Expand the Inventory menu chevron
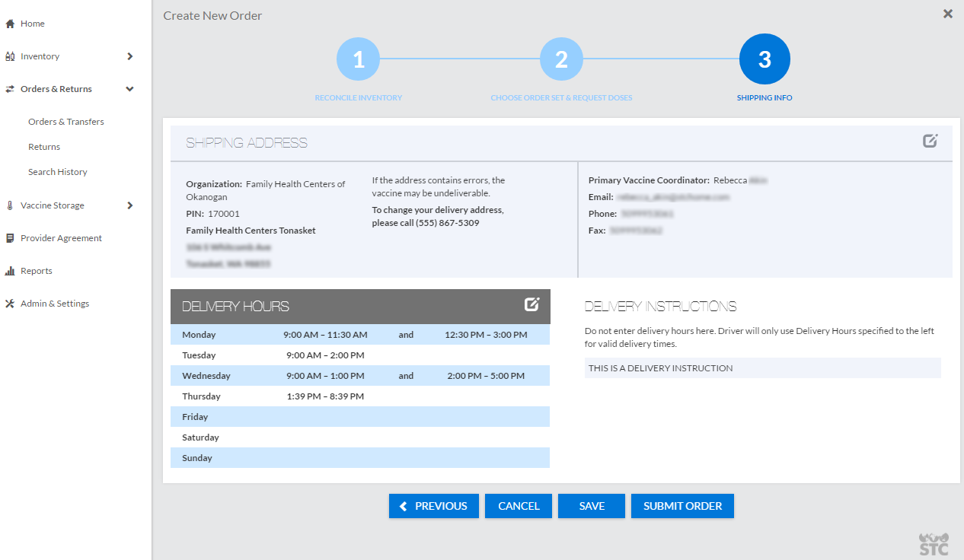 click(129, 56)
